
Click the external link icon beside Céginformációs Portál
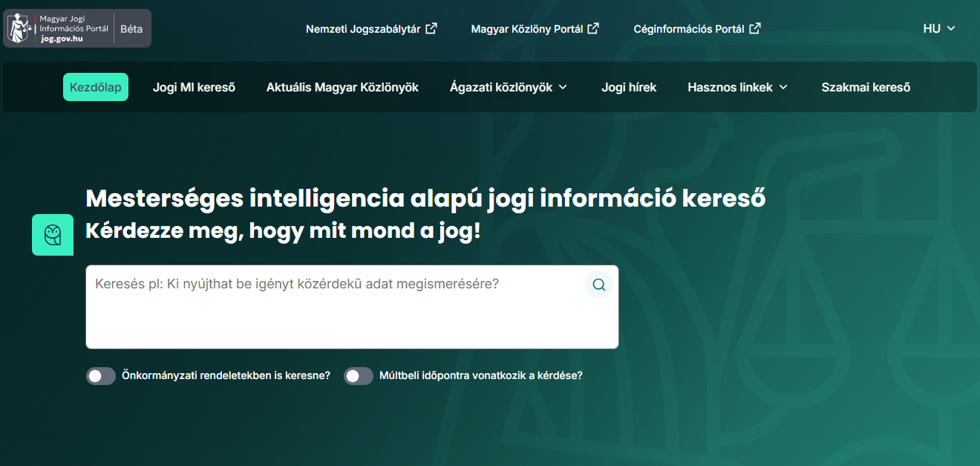pyautogui.click(x=755, y=27)
